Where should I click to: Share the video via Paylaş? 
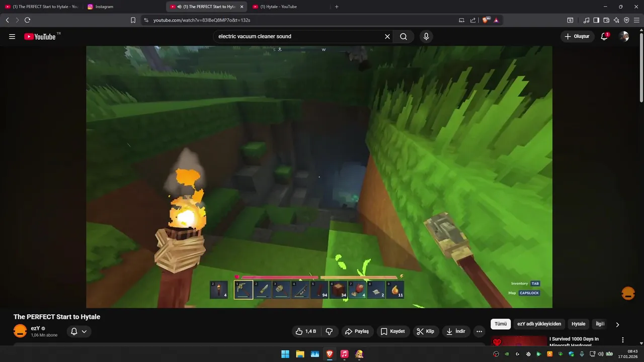(357, 331)
